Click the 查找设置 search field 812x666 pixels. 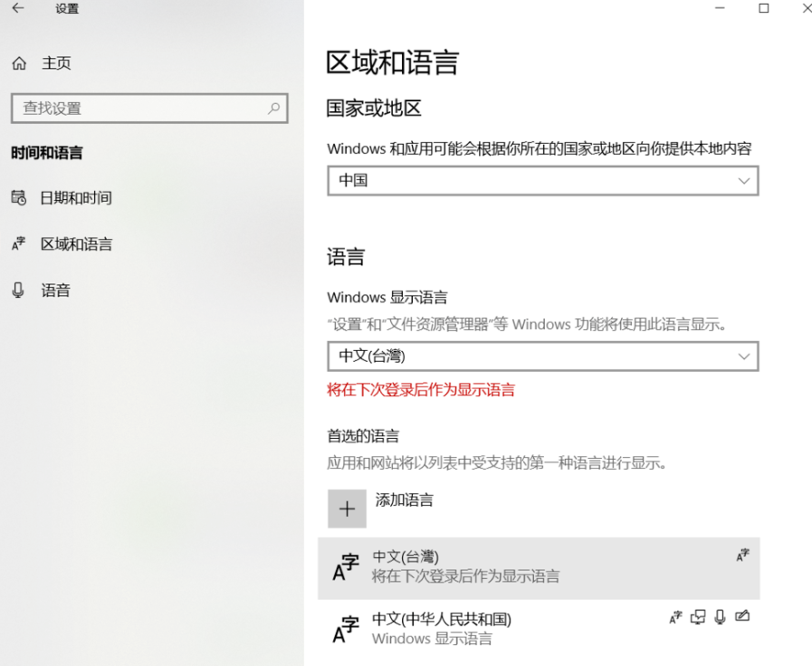pyautogui.click(x=149, y=109)
